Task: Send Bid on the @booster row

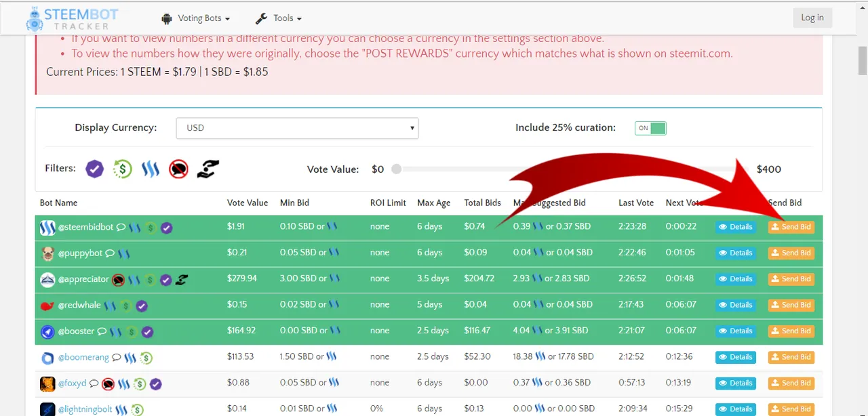Action: click(x=791, y=331)
